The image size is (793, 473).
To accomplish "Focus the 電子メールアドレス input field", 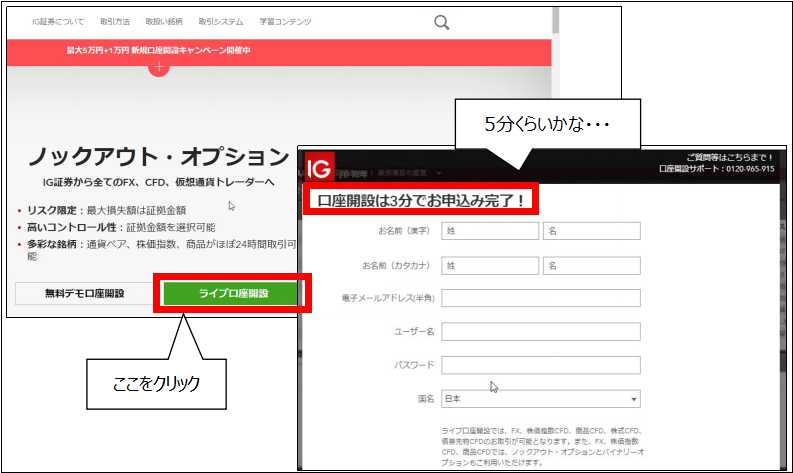I will 540,298.
